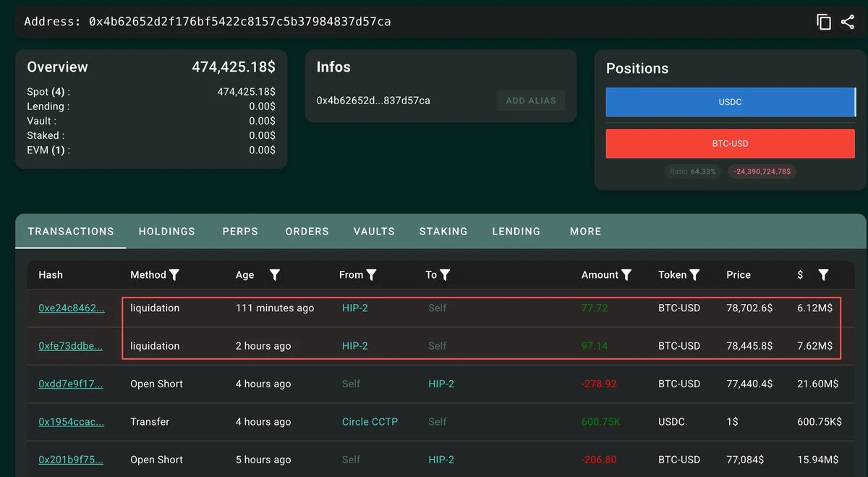Copy the wallet address with copy icon
Image resolution: width=868 pixels, height=477 pixels.
point(824,22)
